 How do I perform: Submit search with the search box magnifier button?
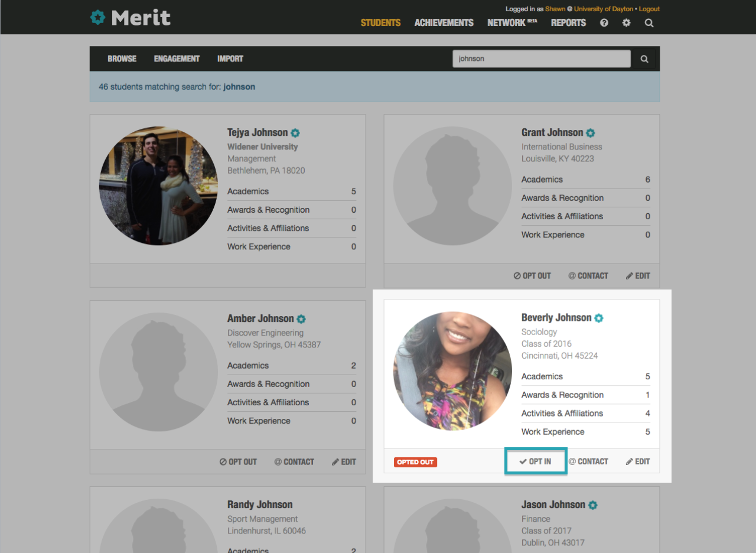coord(644,59)
